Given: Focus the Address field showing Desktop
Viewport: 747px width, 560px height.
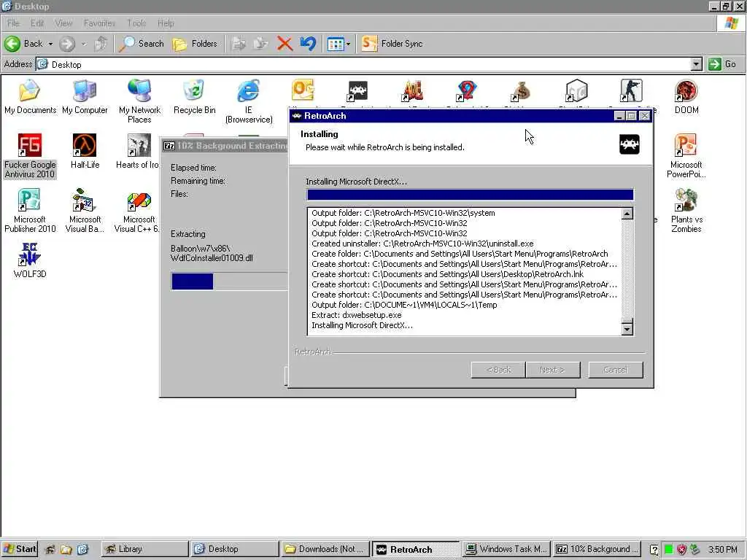Looking at the screenshot, I should 363,64.
